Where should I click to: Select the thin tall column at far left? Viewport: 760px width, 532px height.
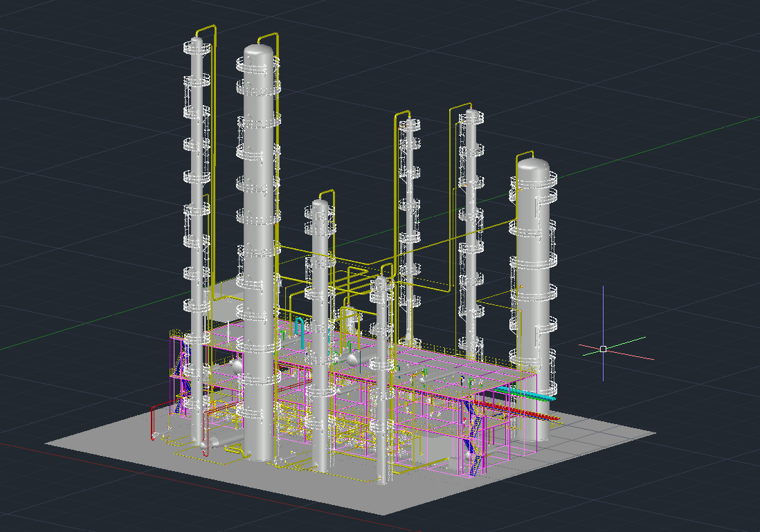[x=197, y=242]
